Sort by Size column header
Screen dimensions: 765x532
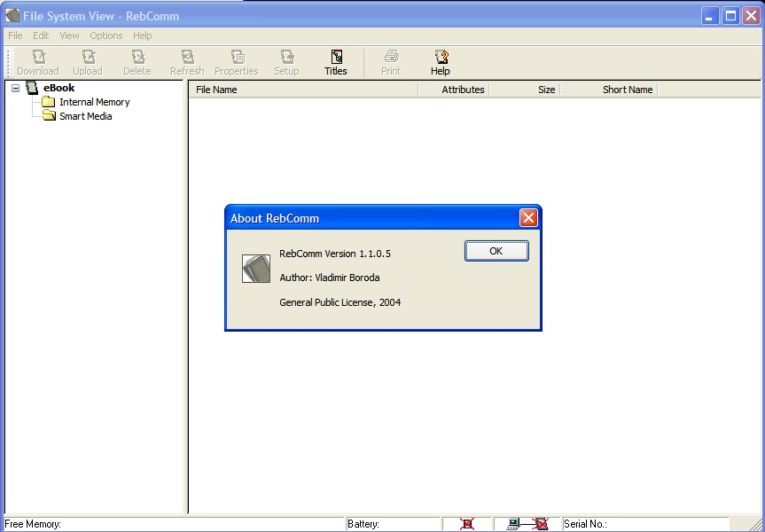[525, 90]
